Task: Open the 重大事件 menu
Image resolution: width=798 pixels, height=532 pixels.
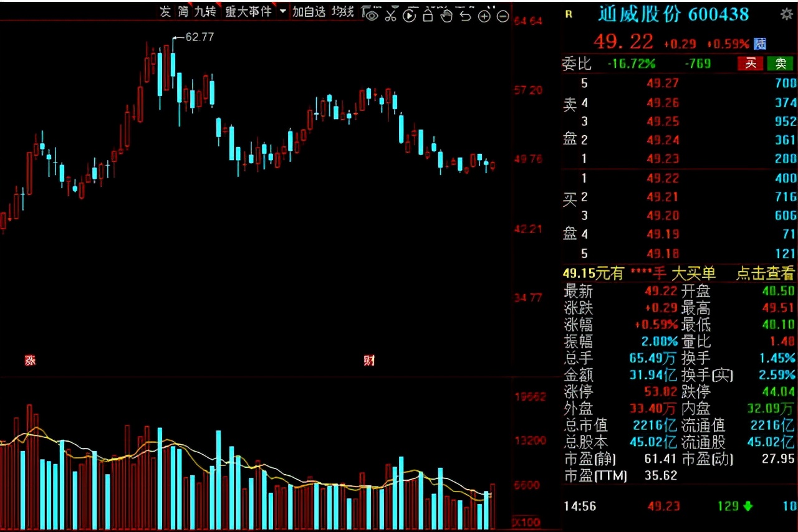Action: tap(248, 11)
